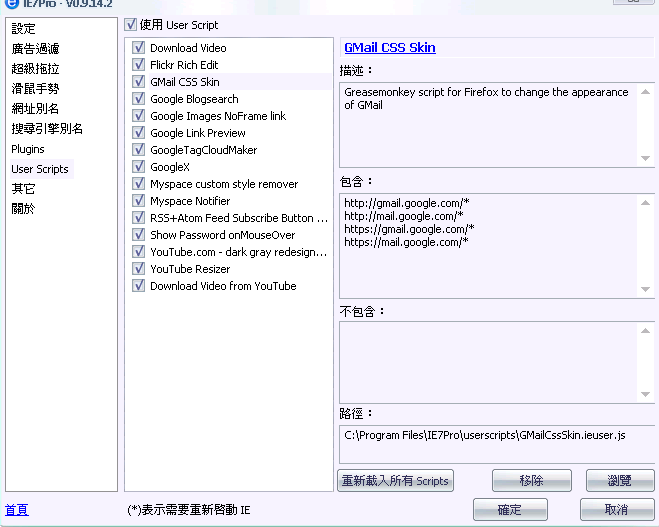Open the Plugins section
This screenshot has height=527, width=659.
[x=28, y=149]
